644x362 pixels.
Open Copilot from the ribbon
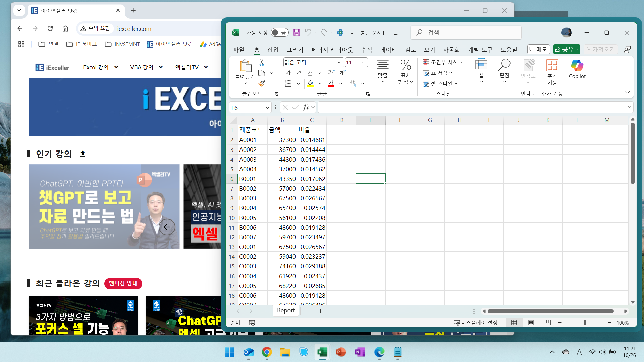point(577,69)
